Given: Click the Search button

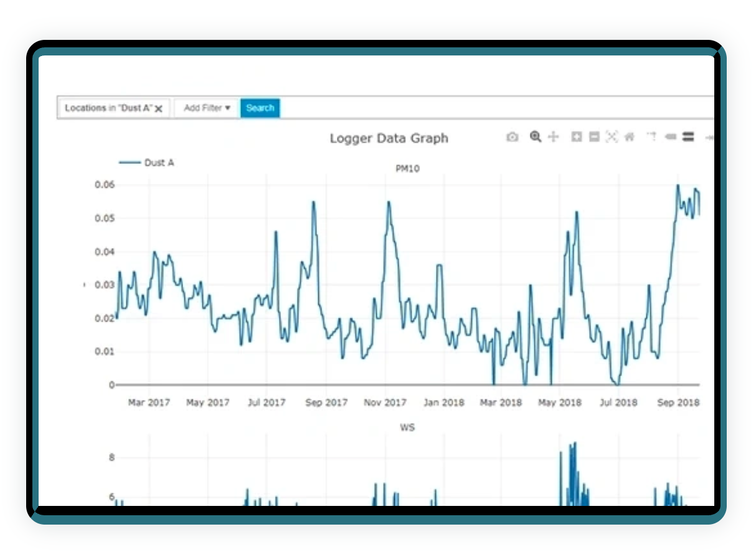Looking at the screenshot, I should pyautogui.click(x=260, y=108).
